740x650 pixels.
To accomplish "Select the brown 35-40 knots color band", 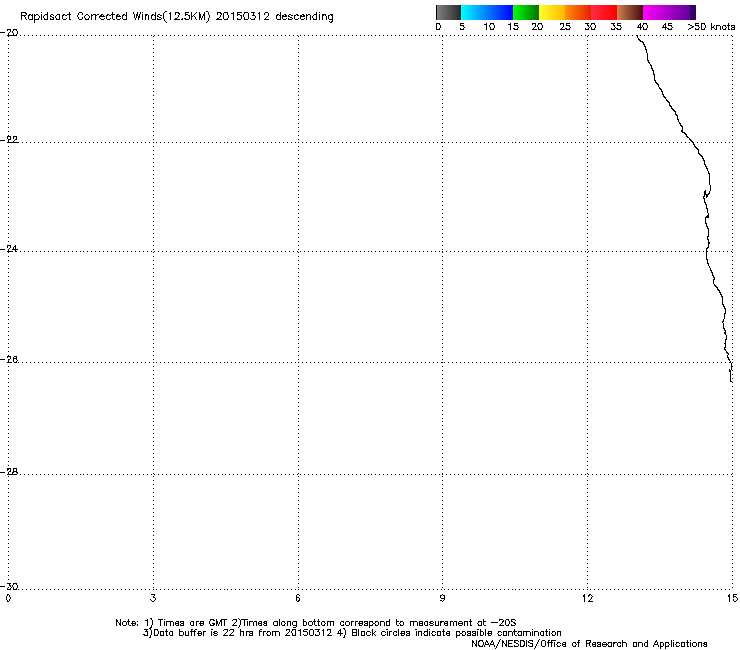I will [630, 12].
